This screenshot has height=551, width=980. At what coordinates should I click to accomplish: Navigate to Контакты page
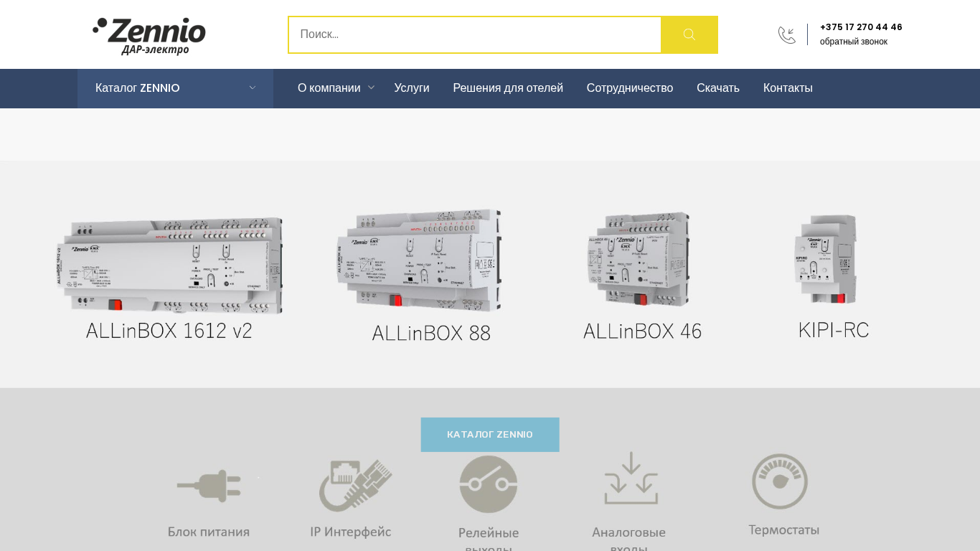(788, 88)
